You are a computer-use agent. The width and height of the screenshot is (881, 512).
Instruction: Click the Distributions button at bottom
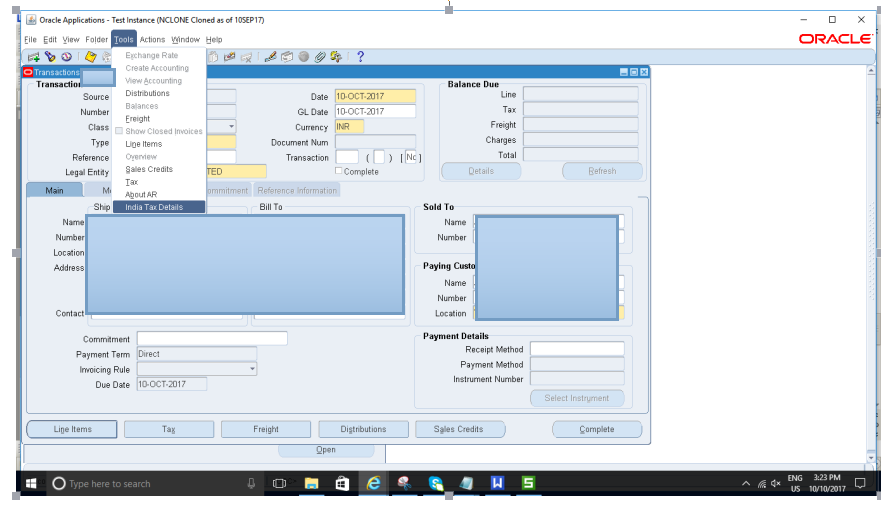[363, 429]
